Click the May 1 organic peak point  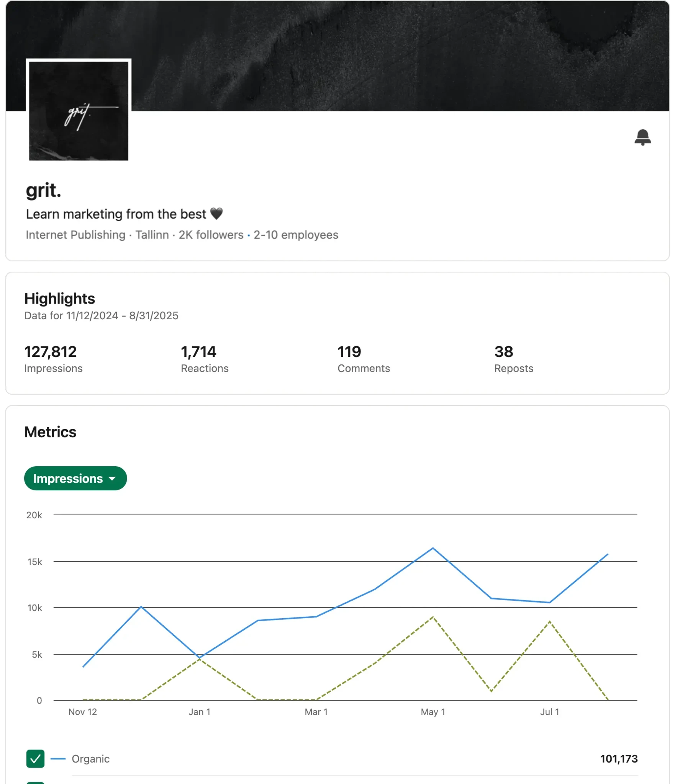433,548
